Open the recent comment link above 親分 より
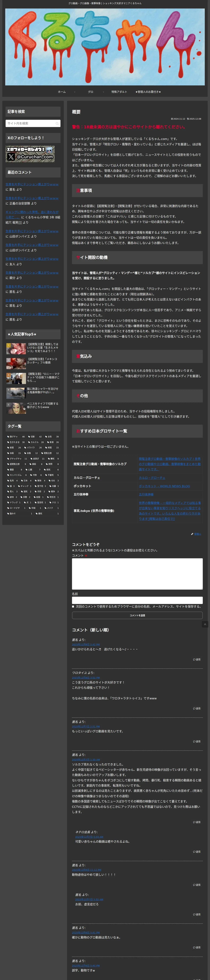210x980 pixels. click(32, 273)
